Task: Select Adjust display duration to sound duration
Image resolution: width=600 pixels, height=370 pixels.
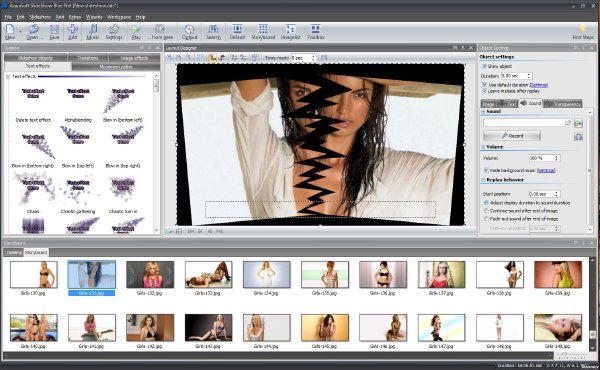Action: click(486, 203)
